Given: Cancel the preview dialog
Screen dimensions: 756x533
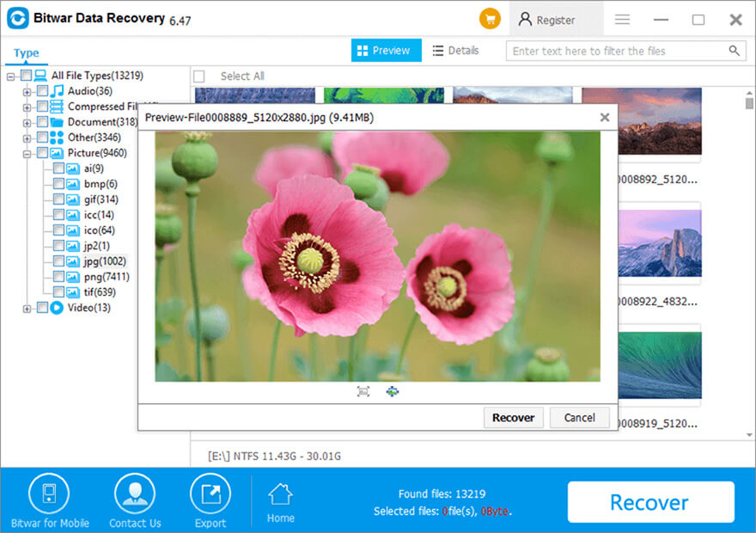Looking at the screenshot, I should pos(580,418).
